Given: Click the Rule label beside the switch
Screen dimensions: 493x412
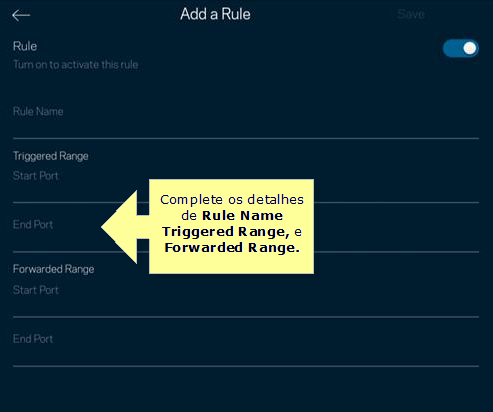Looking at the screenshot, I should 25,46.
